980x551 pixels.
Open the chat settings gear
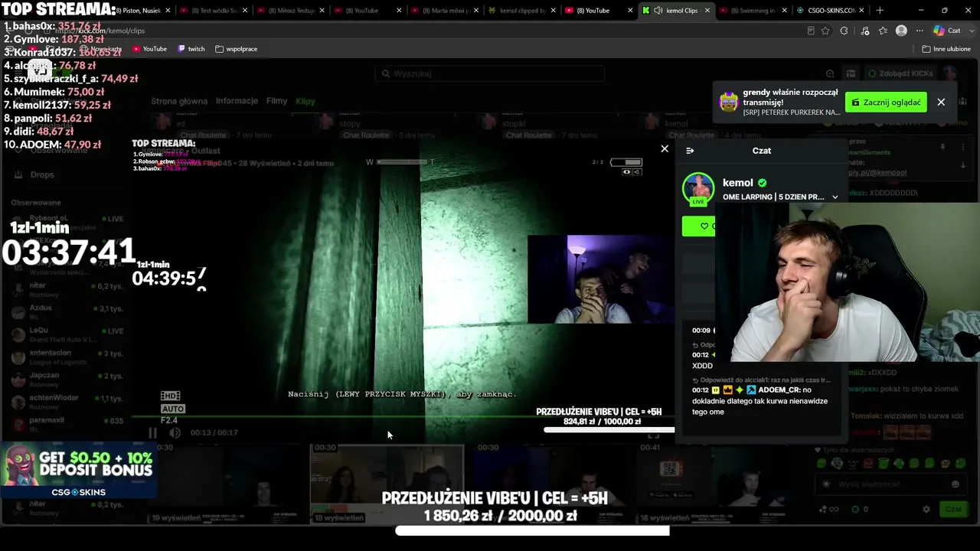[x=926, y=509]
